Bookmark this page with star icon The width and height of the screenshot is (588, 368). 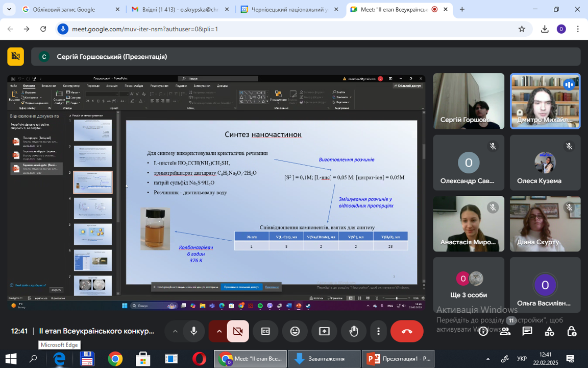tap(522, 29)
